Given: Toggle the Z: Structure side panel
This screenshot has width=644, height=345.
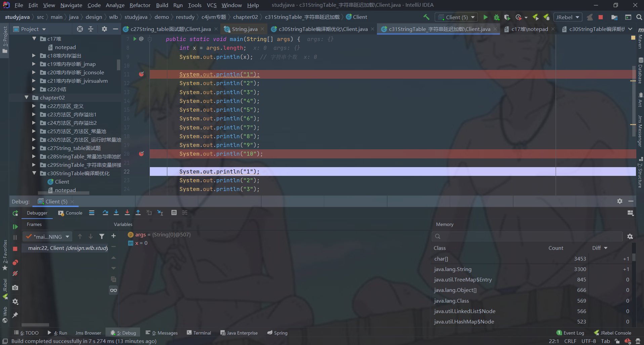Looking at the screenshot, I should click(640, 172).
